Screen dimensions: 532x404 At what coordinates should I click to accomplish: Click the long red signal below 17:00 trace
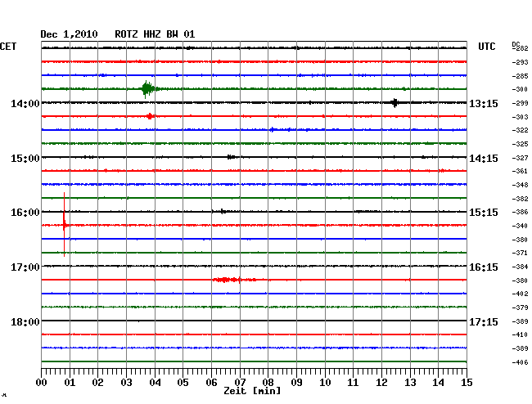(234, 280)
